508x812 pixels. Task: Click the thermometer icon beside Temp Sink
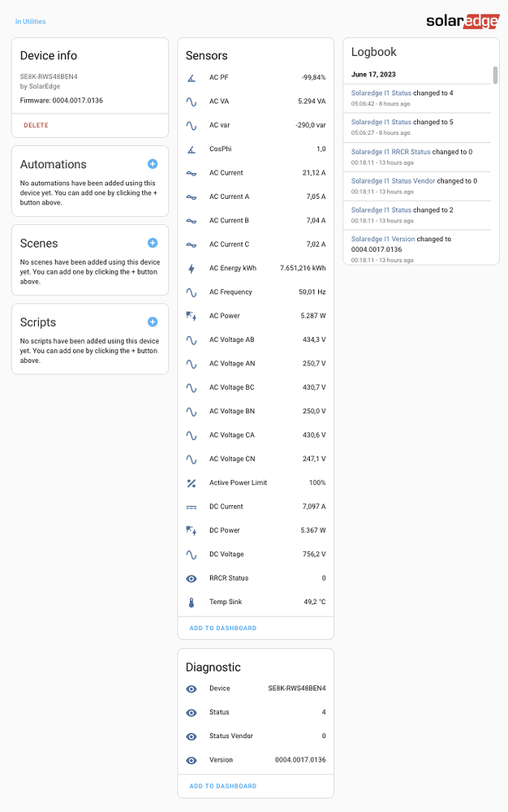[x=191, y=602]
